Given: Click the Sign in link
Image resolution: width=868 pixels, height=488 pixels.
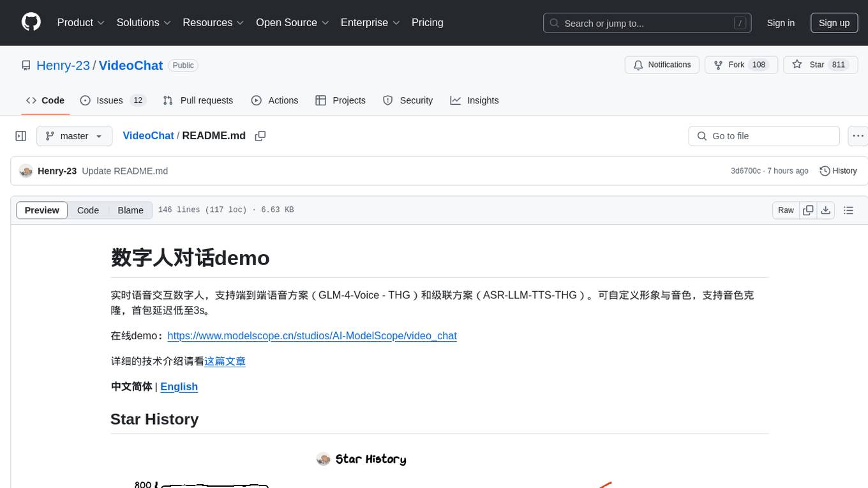Looking at the screenshot, I should click(x=781, y=23).
